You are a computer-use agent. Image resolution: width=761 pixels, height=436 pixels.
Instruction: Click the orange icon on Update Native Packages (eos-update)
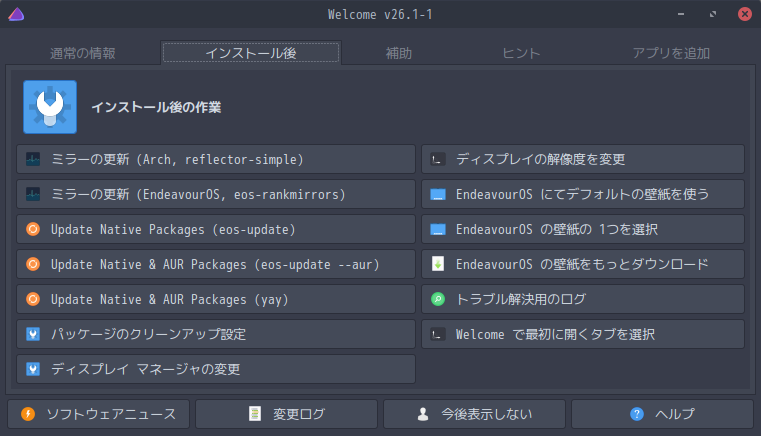pos(33,229)
